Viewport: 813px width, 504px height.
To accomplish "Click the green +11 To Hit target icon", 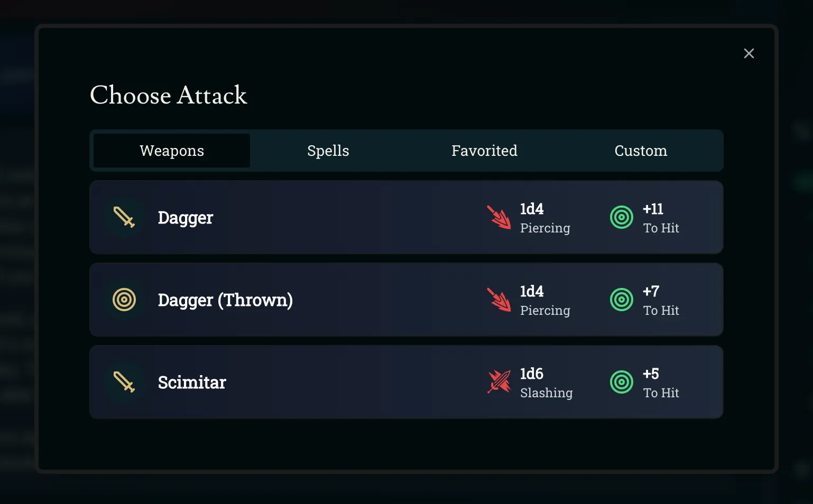I will click(x=621, y=217).
